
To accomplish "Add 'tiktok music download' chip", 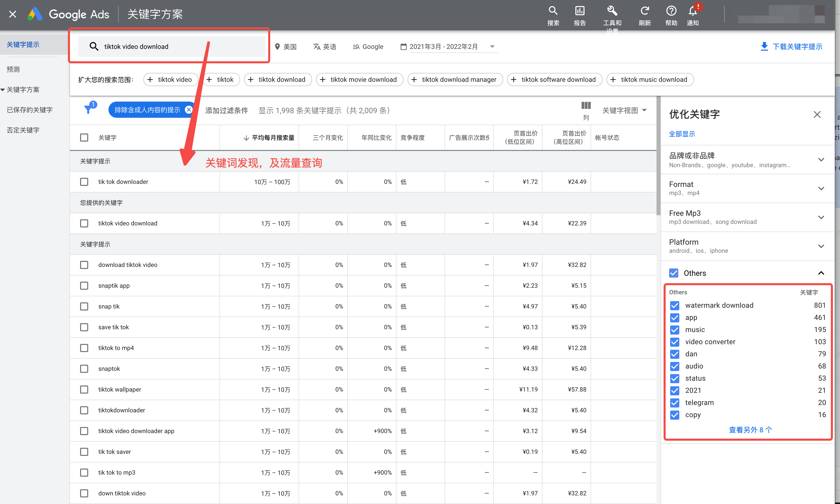I will pyautogui.click(x=650, y=80).
